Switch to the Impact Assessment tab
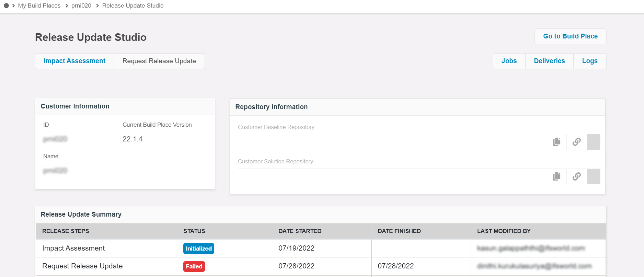 click(x=74, y=61)
